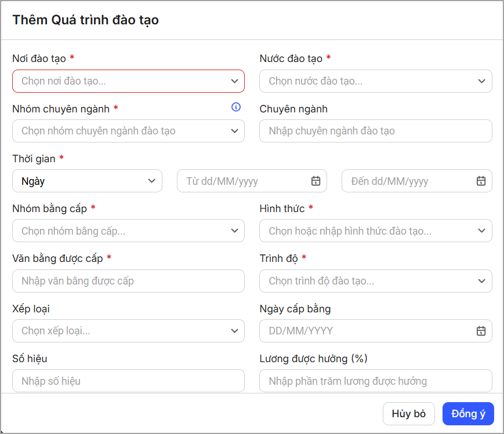Click the Chuyên ngành text field
The height and width of the screenshot is (434, 504).
tap(375, 131)
